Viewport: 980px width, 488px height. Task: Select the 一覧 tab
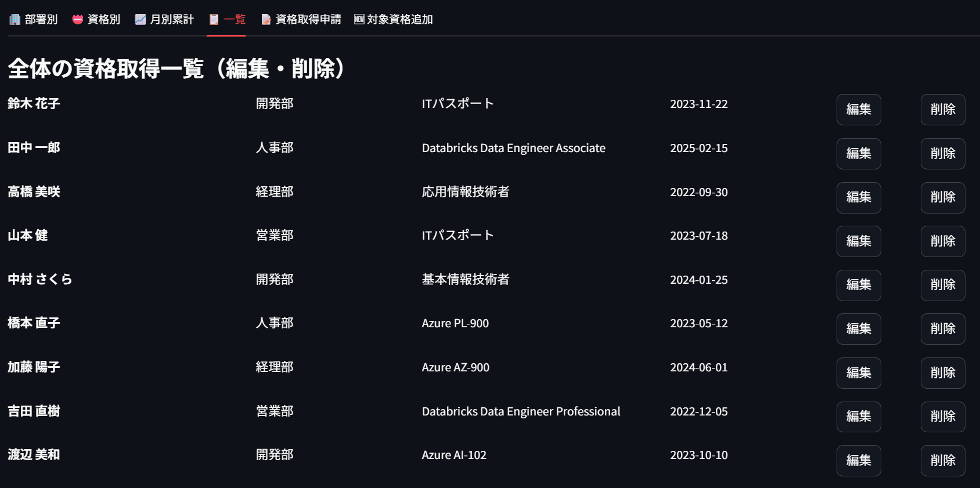tap(226, 19)
